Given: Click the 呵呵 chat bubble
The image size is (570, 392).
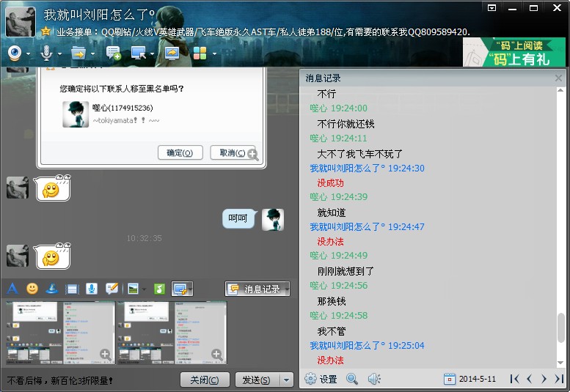Looking at the screenshot, I should [238, 218].
